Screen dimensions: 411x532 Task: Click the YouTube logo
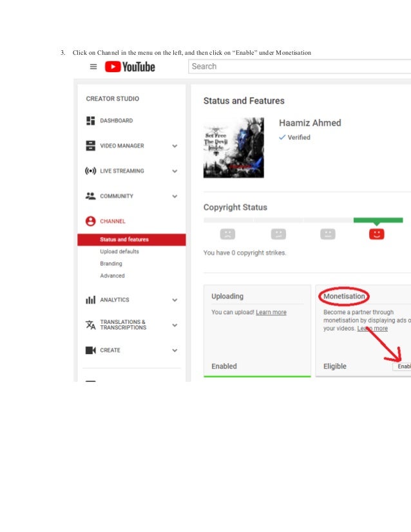130,66
